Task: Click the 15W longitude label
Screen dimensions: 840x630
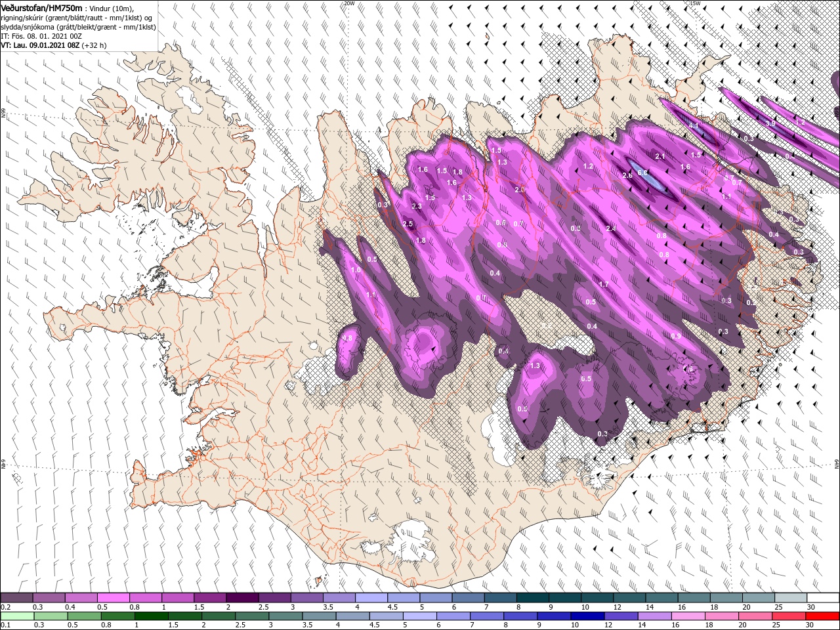Action: click(x=695, y=3)
